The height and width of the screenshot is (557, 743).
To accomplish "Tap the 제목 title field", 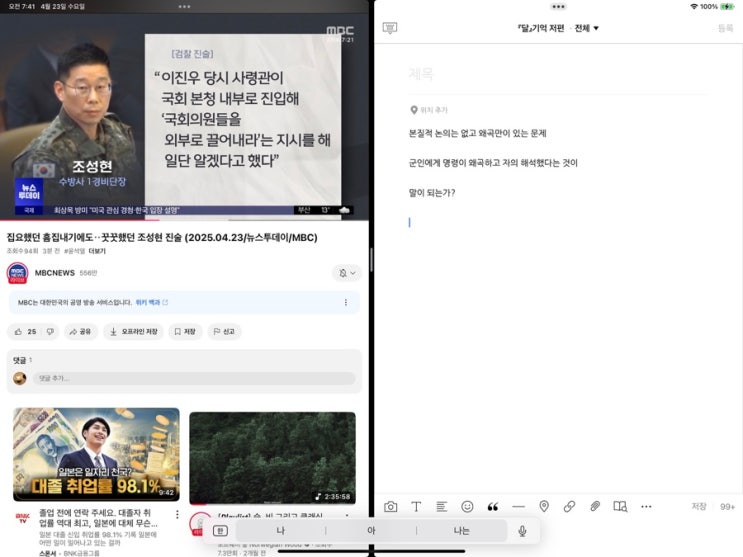I will tap(558, 74).
